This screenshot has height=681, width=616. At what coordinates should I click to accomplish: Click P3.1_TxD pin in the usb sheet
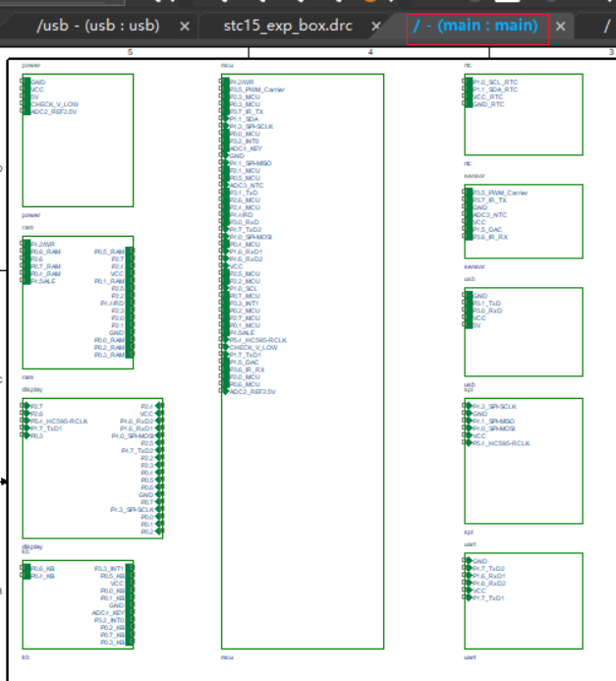(x=487, y=303)
